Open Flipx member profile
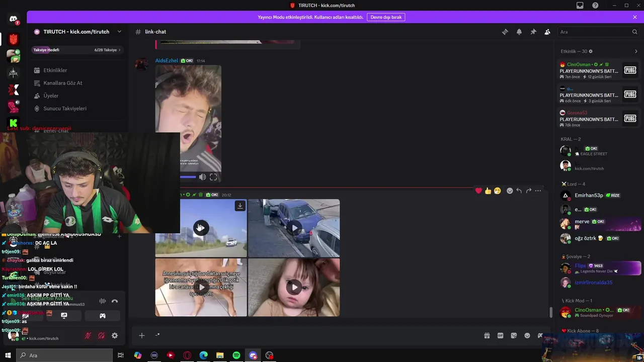Screen dimensions: 644x362 point(599,268)
